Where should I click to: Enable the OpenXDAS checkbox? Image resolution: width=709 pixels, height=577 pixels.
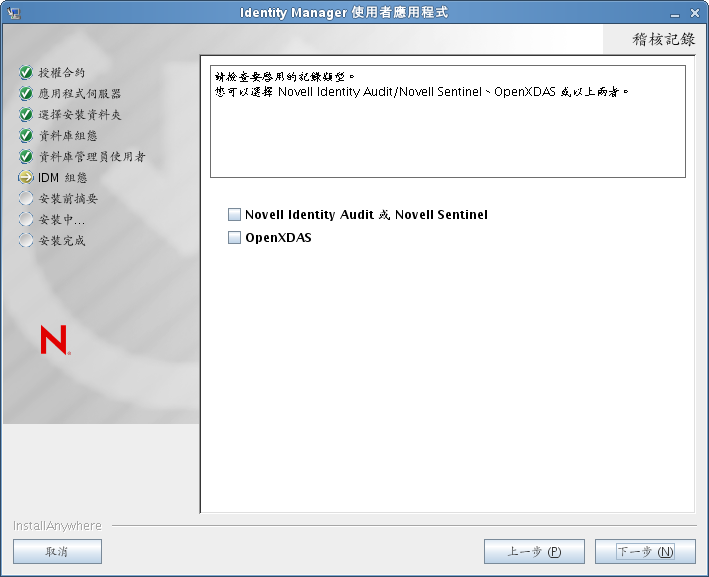click(x=234, y=237)
